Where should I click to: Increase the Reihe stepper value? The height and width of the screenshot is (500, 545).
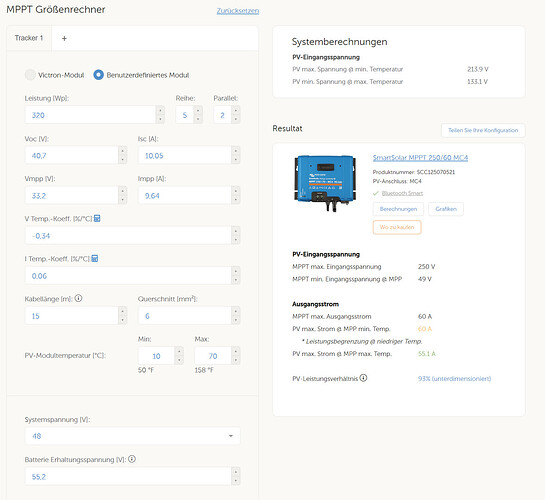coord(198,111)
